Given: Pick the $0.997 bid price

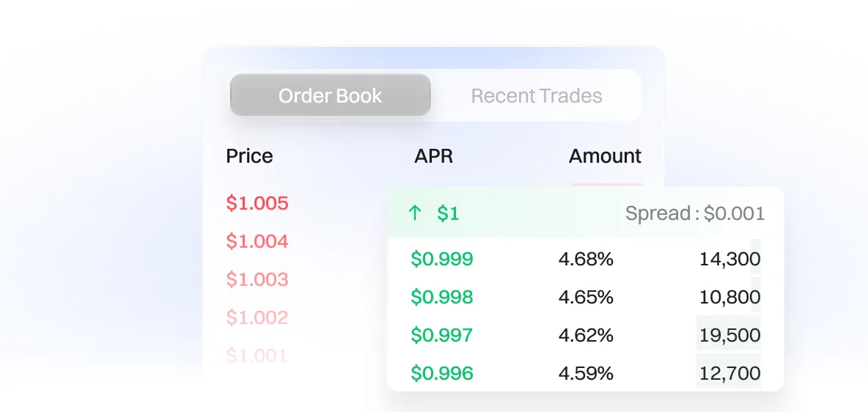Looking at the screenshot, I should tap(442, 335).
